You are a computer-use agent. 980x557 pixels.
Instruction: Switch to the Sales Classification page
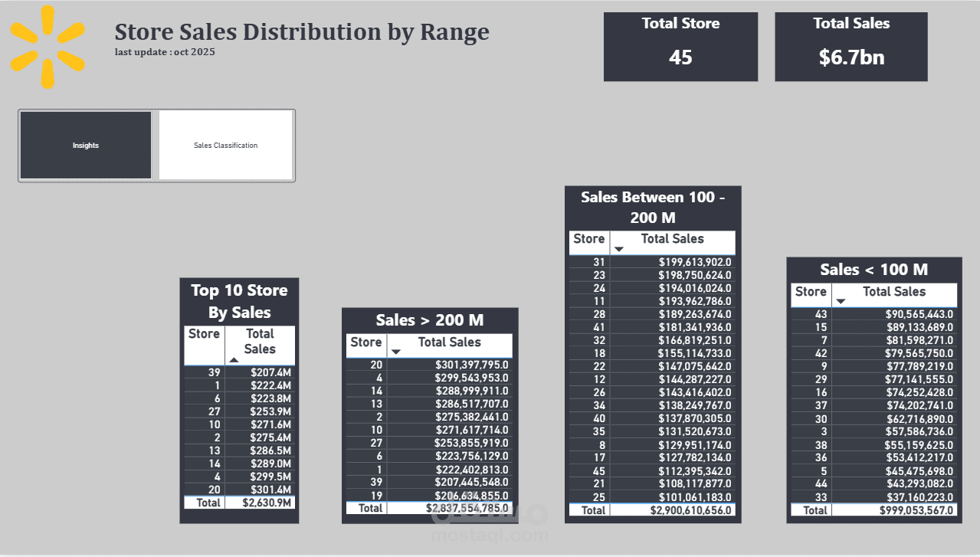[226, 146]
